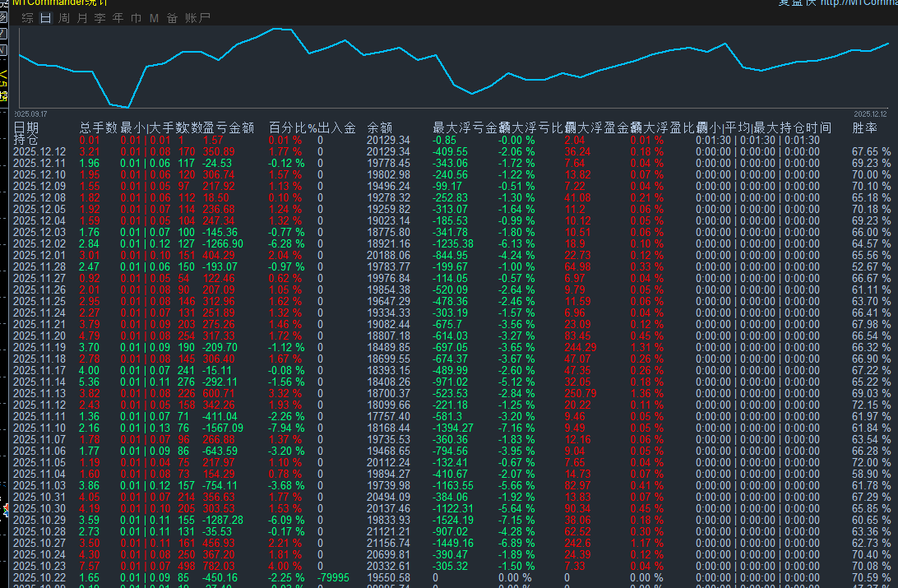Click the 余额 balance column header

[x=380, y=127]
